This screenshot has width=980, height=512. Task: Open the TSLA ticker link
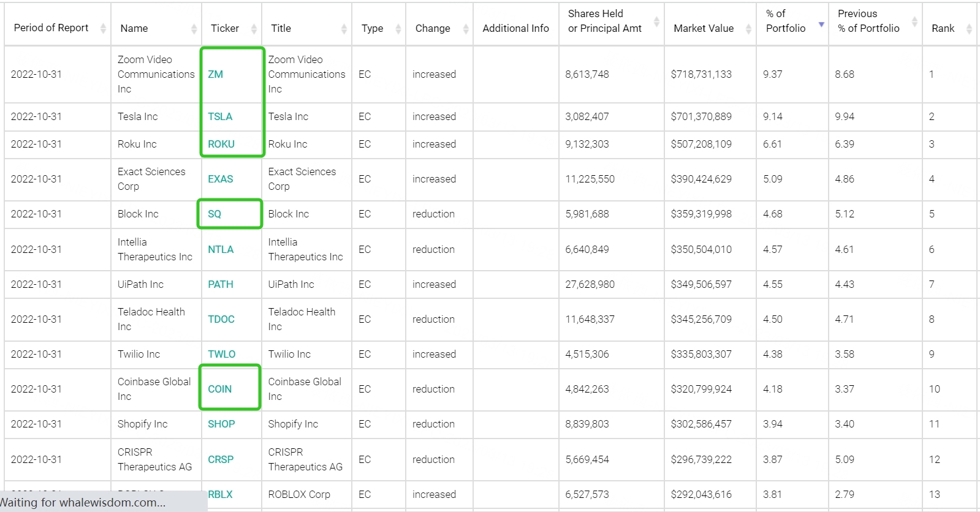[x=220, y=116]
